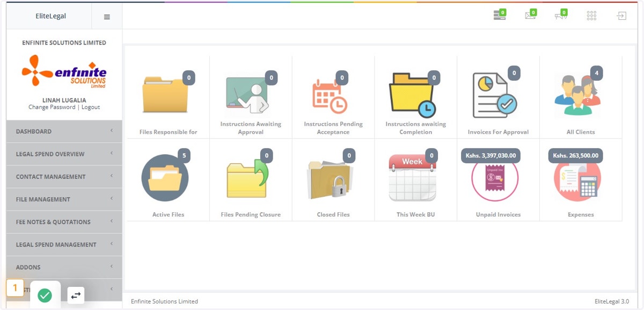Open the Active Files round folder icon
Image resolution: width=644 pixels, height=310 pixels.
coord(165,178)
